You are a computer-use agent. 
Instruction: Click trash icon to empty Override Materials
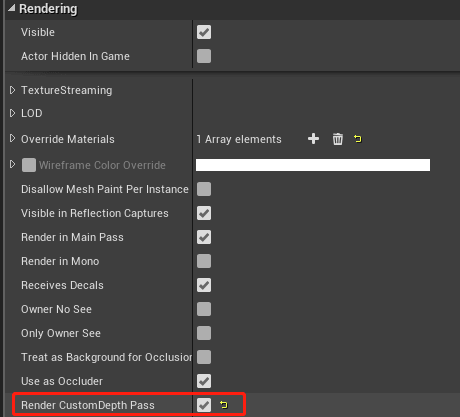coord(337,139)
